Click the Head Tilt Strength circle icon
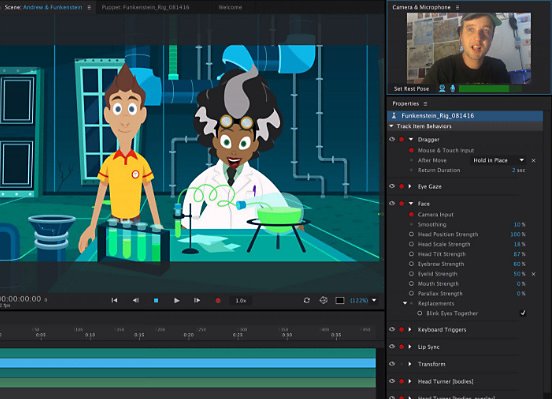Viewport: 552px width, 399px height. pyautogui.click(x=411, y=254)
